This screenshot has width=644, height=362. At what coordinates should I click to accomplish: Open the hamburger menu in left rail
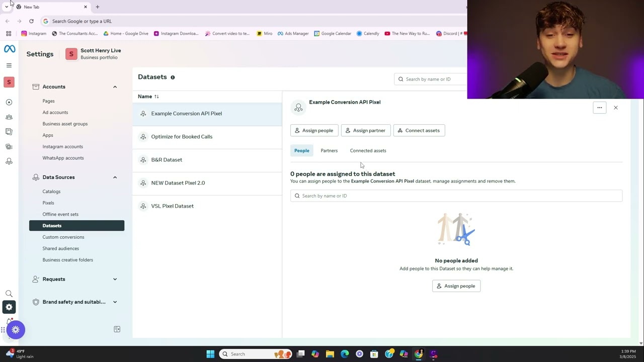9,65
